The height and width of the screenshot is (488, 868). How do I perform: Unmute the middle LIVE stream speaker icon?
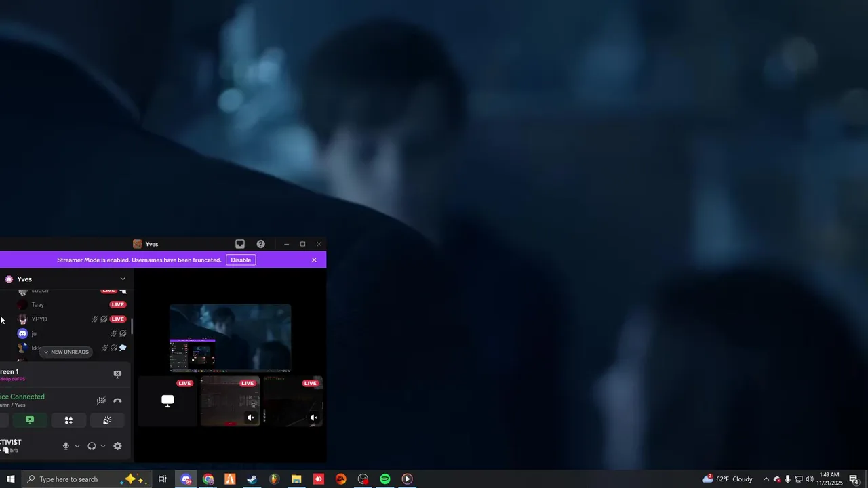pyautogui.click(x=251, y=418)
